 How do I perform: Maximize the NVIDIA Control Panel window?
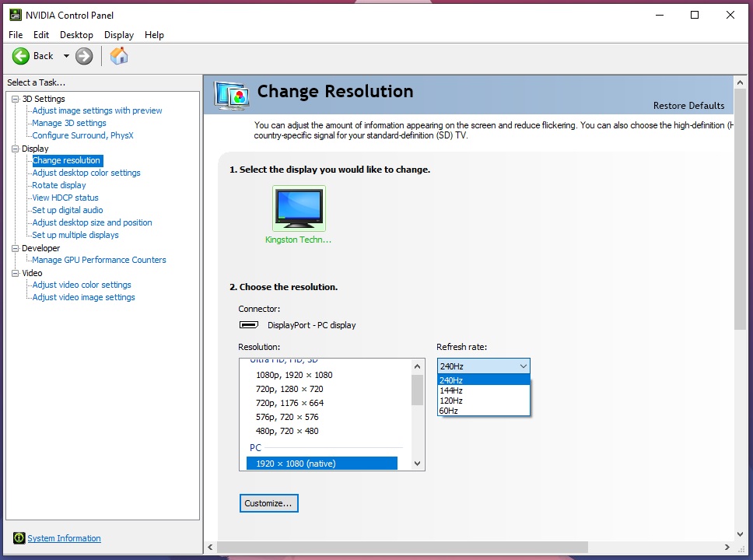click(695, 15)
